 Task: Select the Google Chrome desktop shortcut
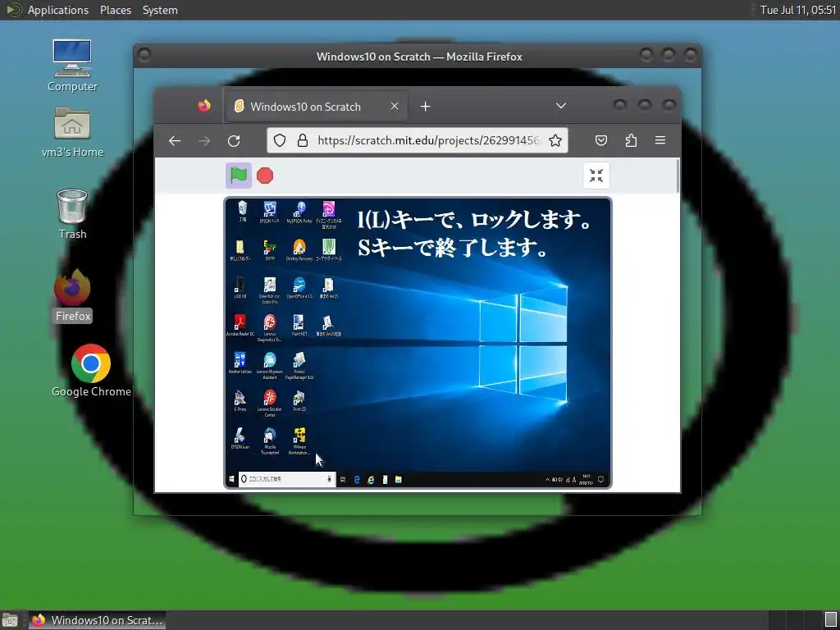click(x=91, y=371)
